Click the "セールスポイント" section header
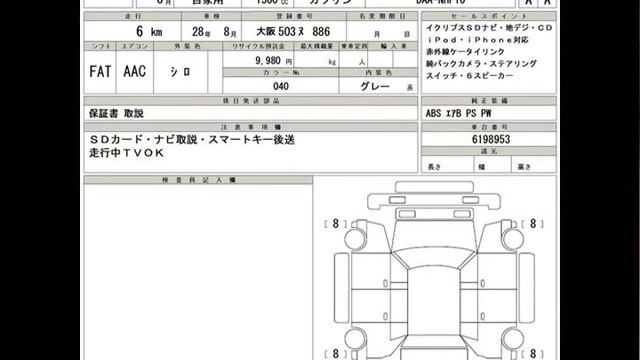Screen dimensions: 640x360 coord(489,16)
